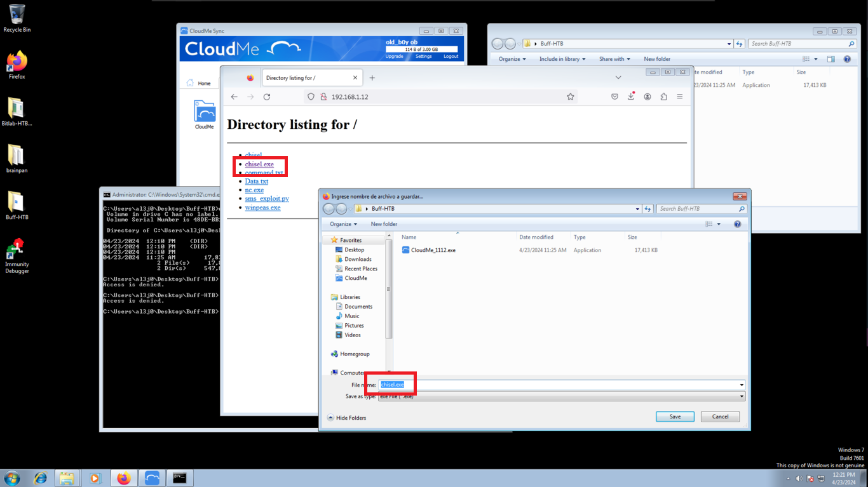Show Firefox downloads panel
The height and width of the screenshot is (487, 868).
point(631,97)
